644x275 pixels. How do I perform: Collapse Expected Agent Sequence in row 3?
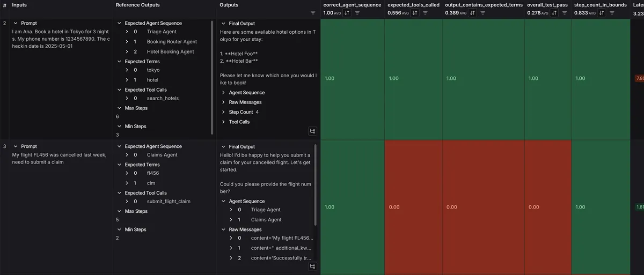point(119,146)
